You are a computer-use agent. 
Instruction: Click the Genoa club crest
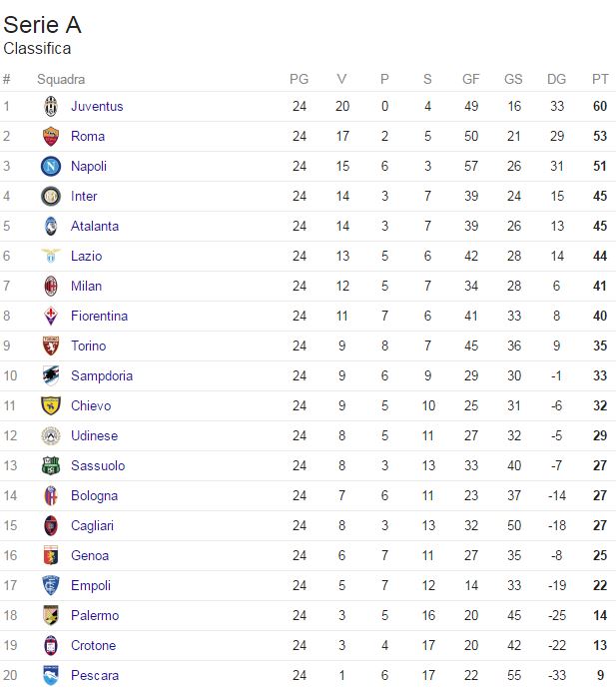(x=51, y=556)
